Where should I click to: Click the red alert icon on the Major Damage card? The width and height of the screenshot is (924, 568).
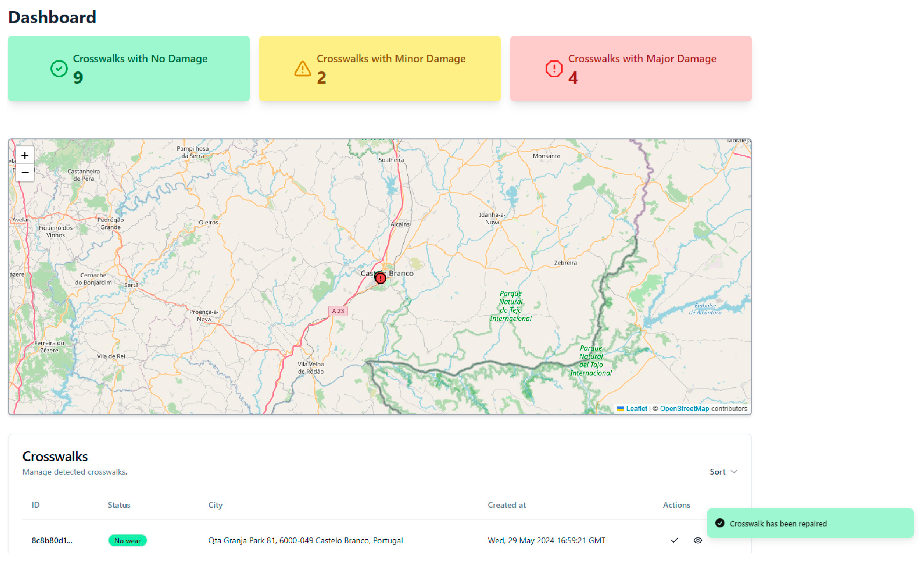(x=554, y=68)
